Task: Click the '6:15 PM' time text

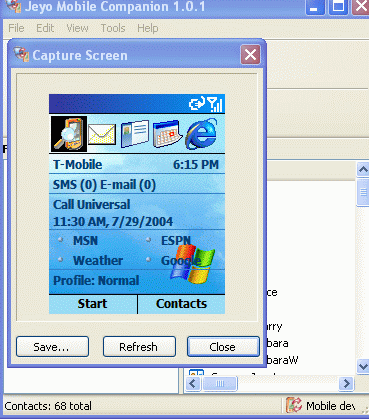Action: (x=196, y=165)
